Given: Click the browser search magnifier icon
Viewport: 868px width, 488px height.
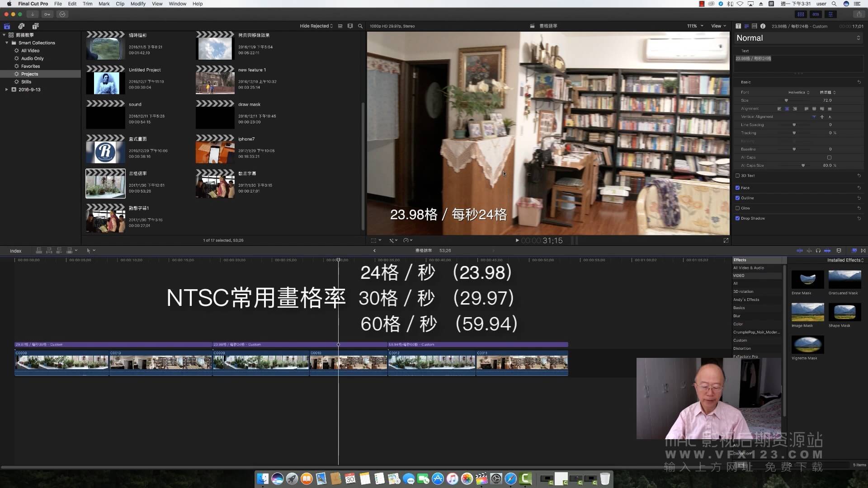Looking at the screenshot, I should [360, 26].
